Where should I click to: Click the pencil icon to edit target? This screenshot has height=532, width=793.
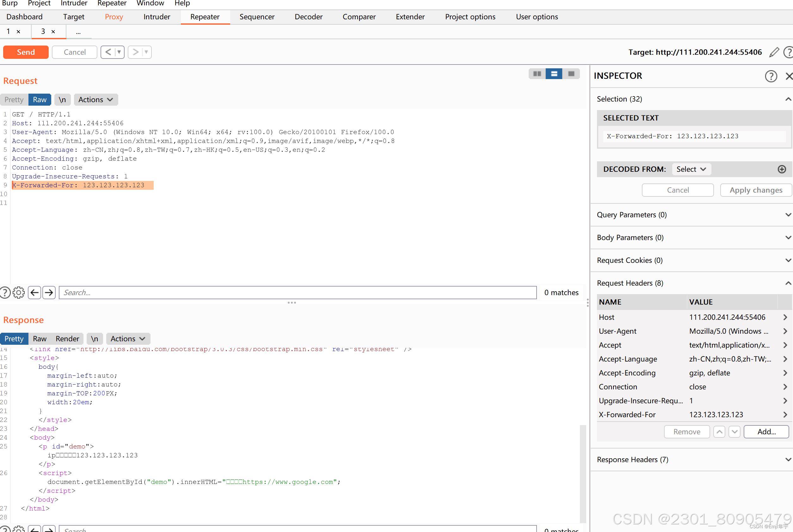click(x=774, y=52)
